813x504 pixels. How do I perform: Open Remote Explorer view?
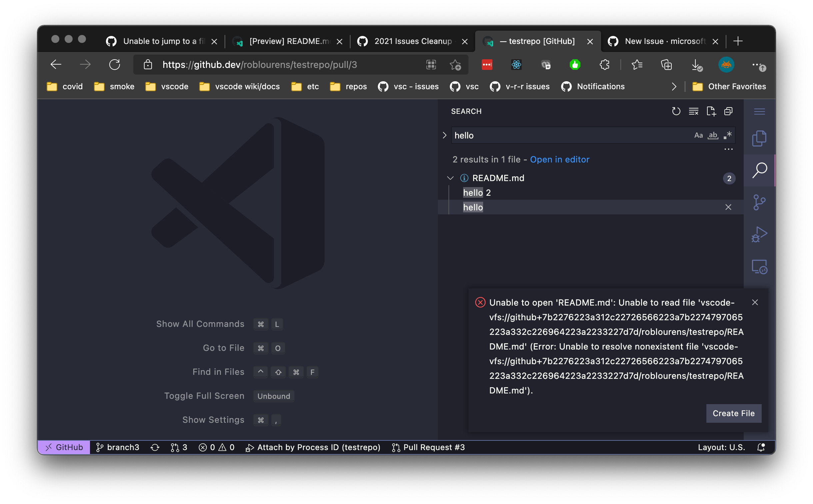(x=759, y=267)
